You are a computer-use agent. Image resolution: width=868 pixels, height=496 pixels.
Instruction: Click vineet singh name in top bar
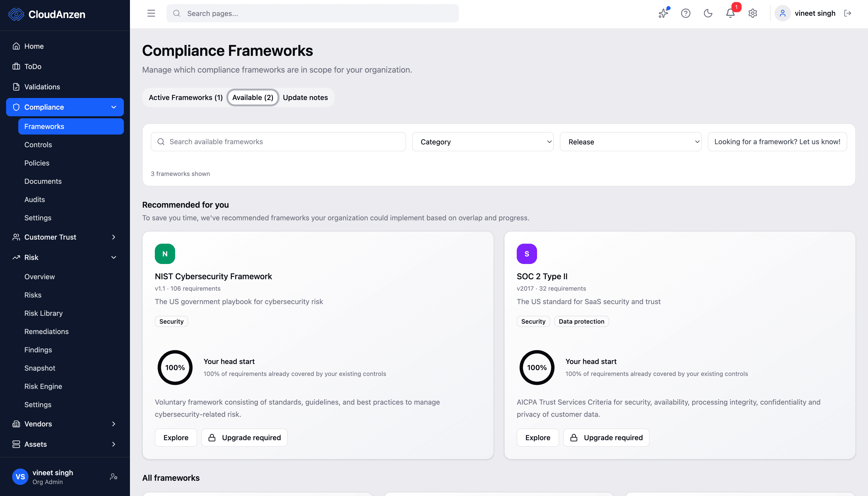(815, 13)
